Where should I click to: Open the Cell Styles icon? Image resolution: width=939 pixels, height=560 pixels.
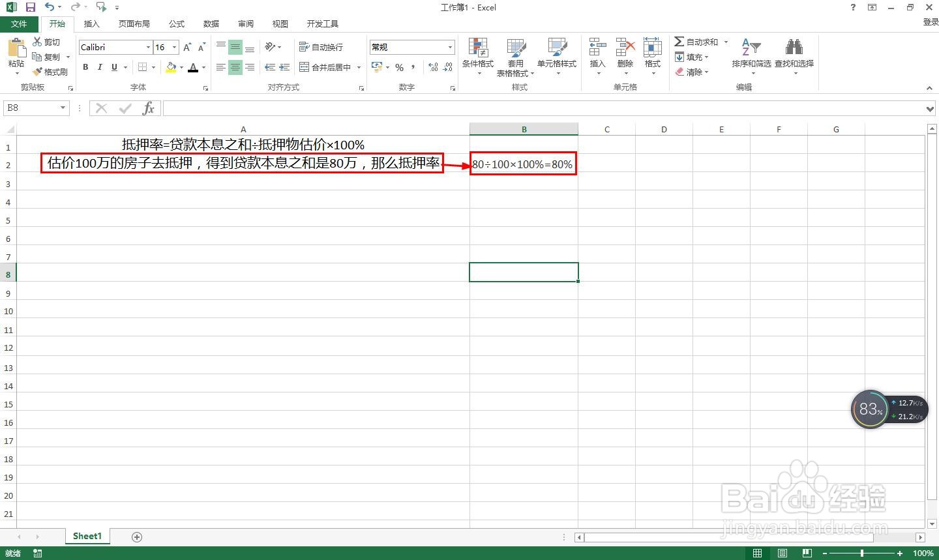pos(557,48)
